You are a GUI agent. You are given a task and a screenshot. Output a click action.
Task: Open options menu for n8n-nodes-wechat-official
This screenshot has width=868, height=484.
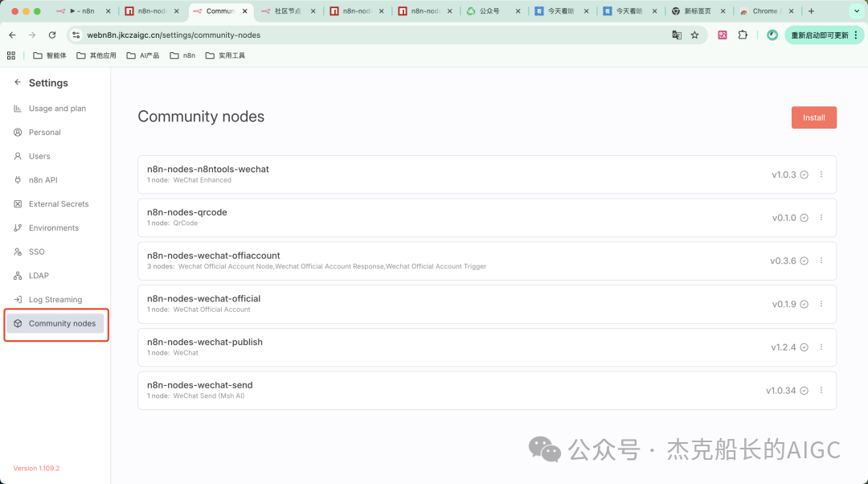pyautogui.click(x=821, y=304)
